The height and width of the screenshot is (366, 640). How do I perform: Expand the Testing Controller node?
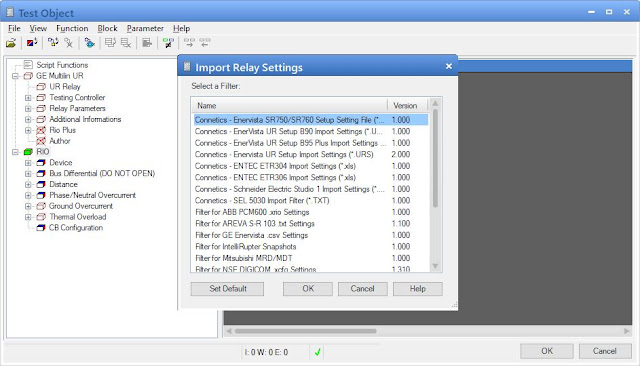click(28, 98)
